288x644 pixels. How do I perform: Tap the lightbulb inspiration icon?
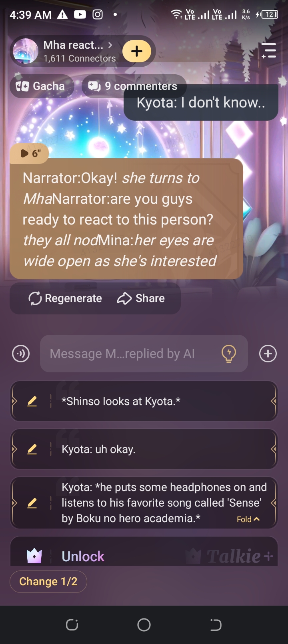(x=229, y=354)
